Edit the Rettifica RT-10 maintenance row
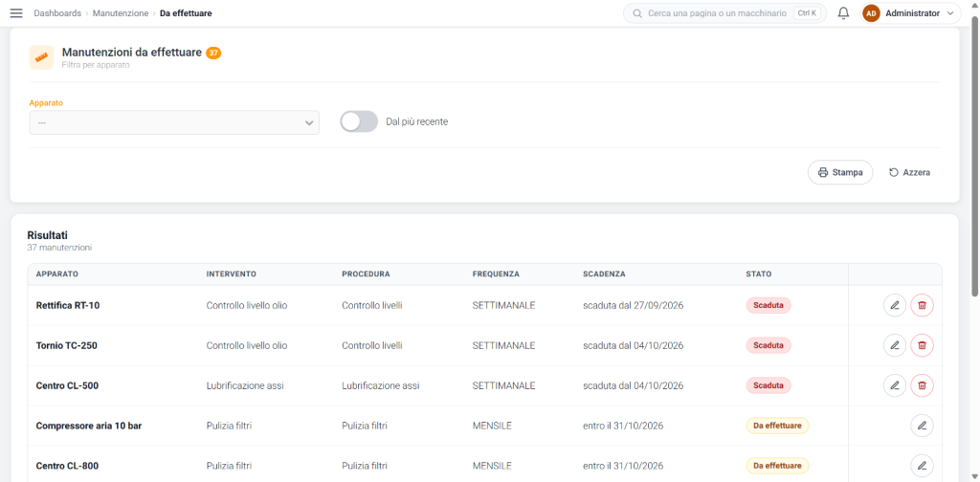 [x=895, y=305]
